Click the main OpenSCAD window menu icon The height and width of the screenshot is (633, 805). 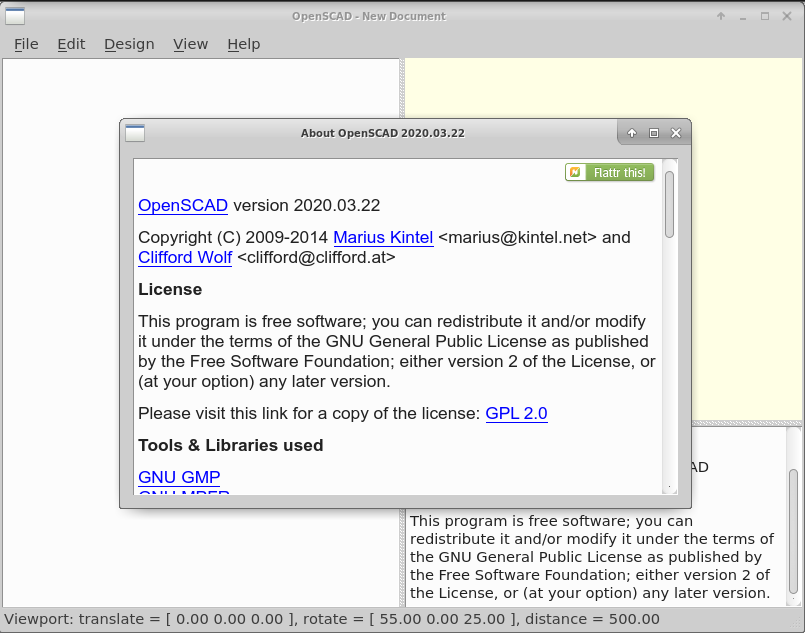pyautogui.click(x=15, y=16)
